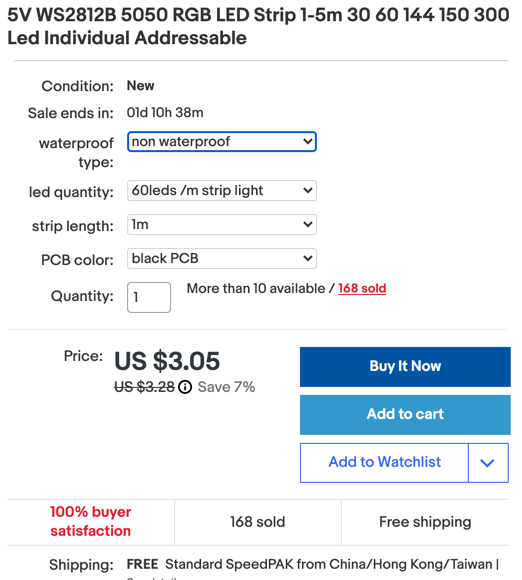Open the waterproof type dropdown
This screenshot has height=580, width=522.
(222, 142)
